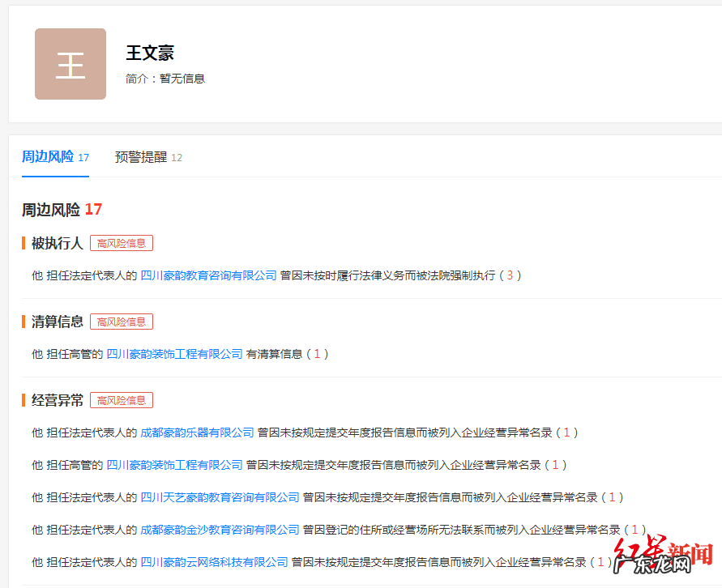Click the 王 avatar icon

point(70,63)
